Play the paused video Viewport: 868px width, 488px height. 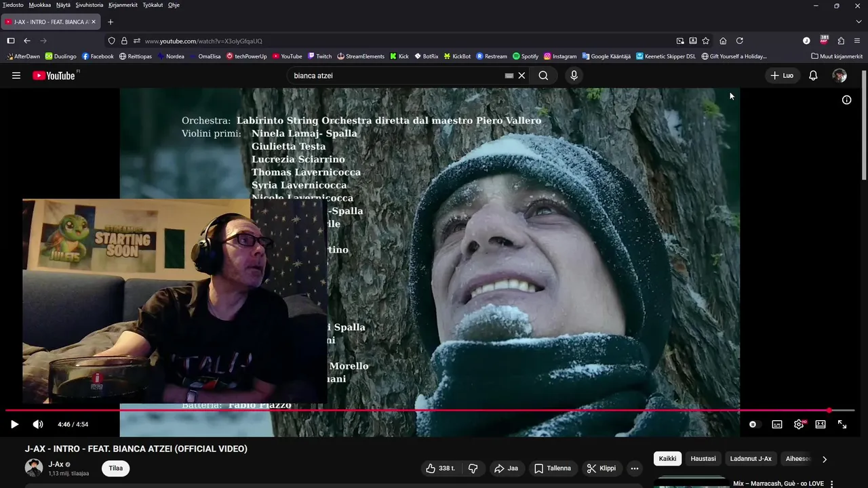pos(14,424)
